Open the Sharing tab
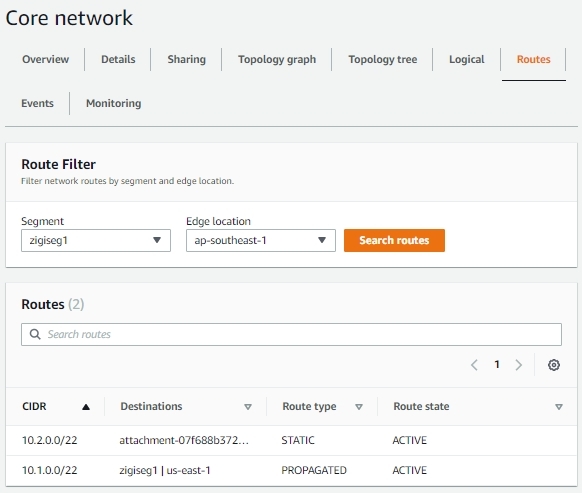582x493 pixels. (186, 59)
